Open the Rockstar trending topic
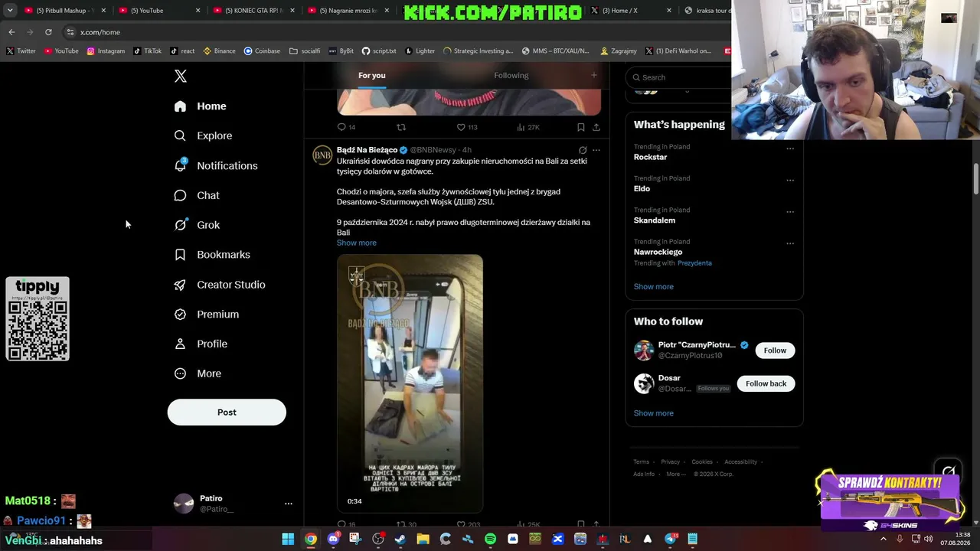Viewport: 980px width, 551px height. click(x=650, y=157)
